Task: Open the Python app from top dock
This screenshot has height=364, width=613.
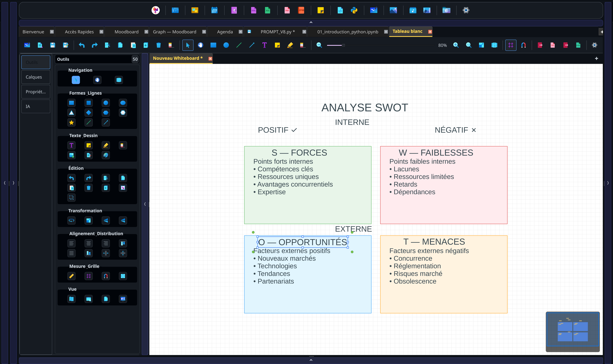Action: (x=354, y=10)
